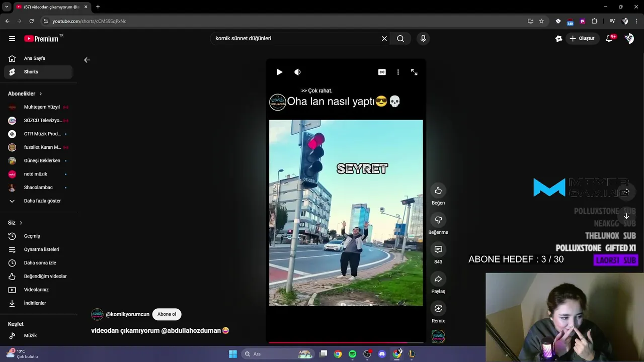Open the netd müzik subscription

pos(38,174)
